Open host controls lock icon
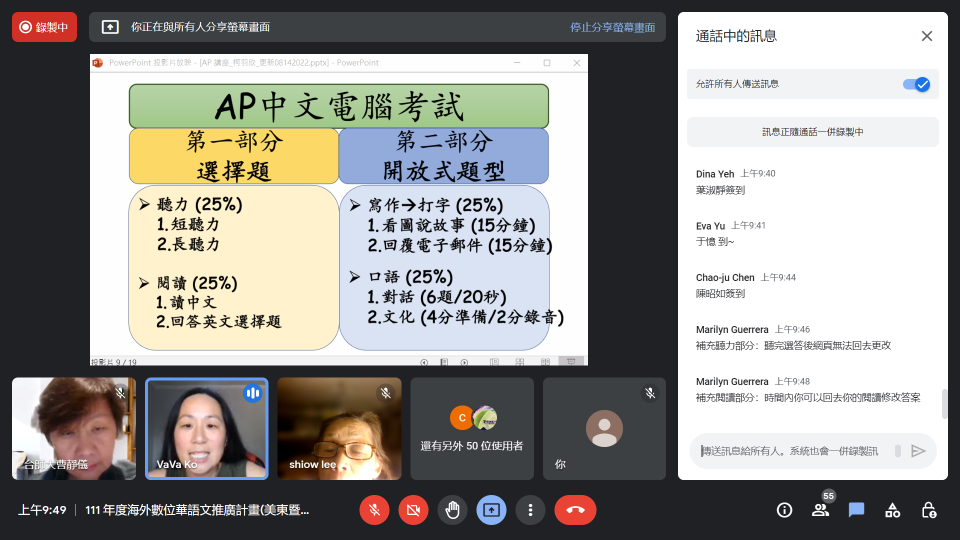This screenshot has width=960, height=540. point(928,510)
